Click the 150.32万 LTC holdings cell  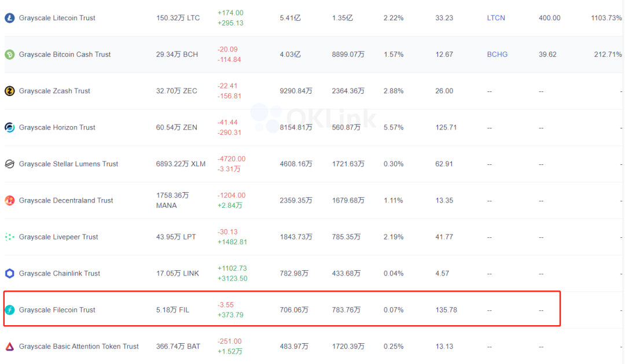tap(178, 18)
